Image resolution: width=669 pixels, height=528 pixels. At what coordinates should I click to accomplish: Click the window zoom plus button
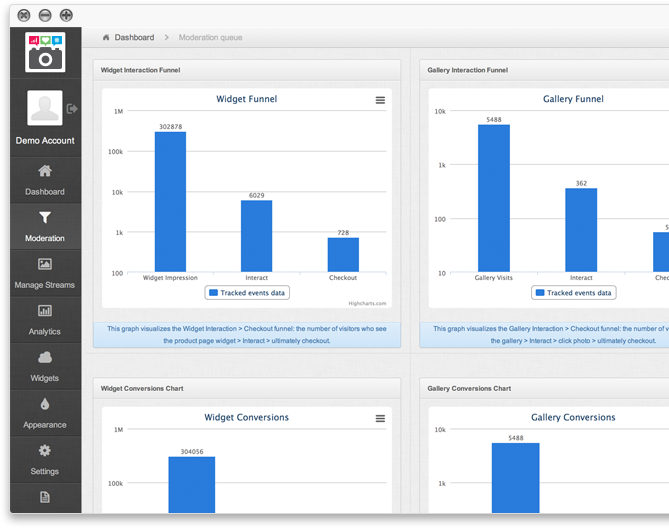(x=66, y=15)
